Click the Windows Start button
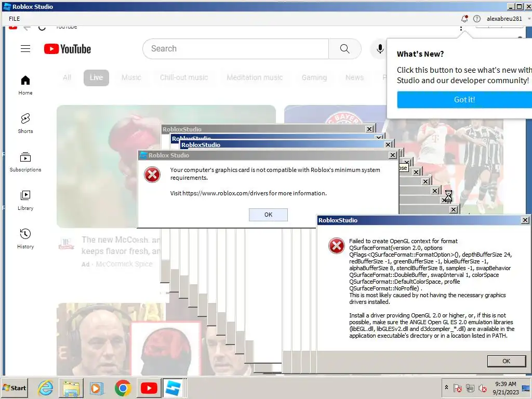The height and width of the screenshot is (399, 532). [x=15, y=388]
